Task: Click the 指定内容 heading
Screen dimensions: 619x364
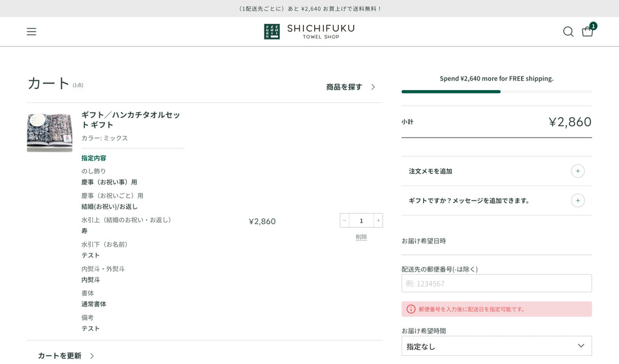Action: (94, 158)
